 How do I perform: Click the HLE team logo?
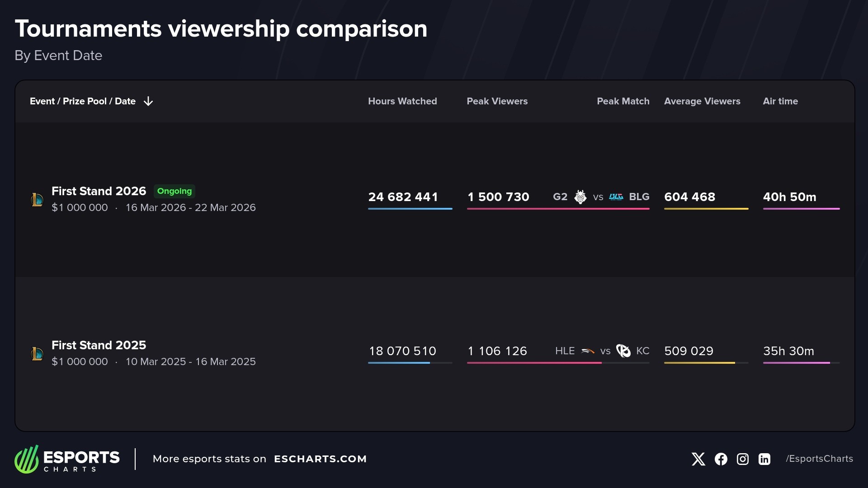point(588,351)
